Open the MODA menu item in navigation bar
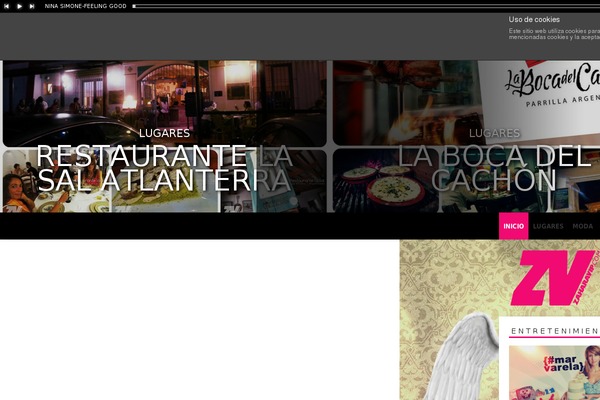600x400 pixels. click(x=582, y=226)
